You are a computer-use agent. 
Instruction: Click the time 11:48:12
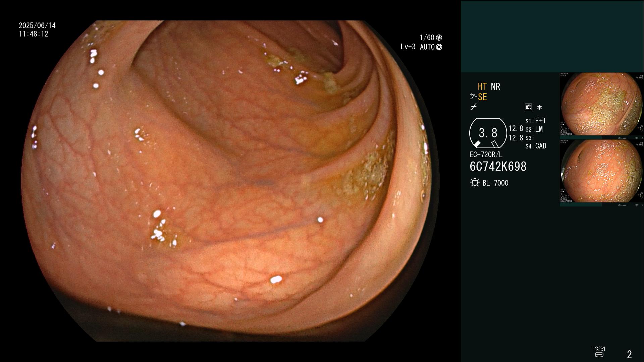(x=34, y=34)
